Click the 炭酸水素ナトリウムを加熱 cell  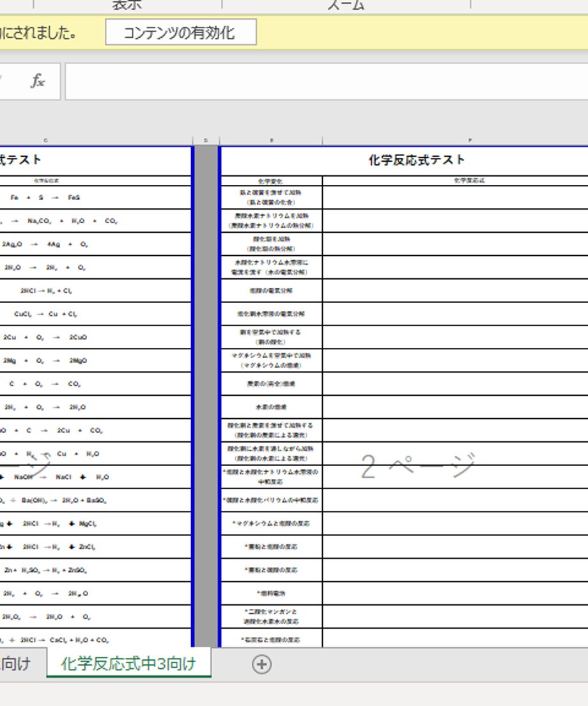pos(272,221)
